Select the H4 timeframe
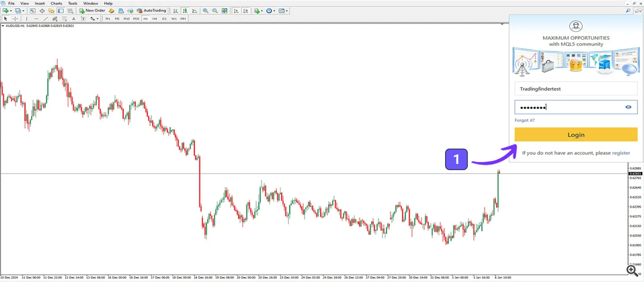Image resolution: width=644 pixels, height=282 pixels. point(155,19)
